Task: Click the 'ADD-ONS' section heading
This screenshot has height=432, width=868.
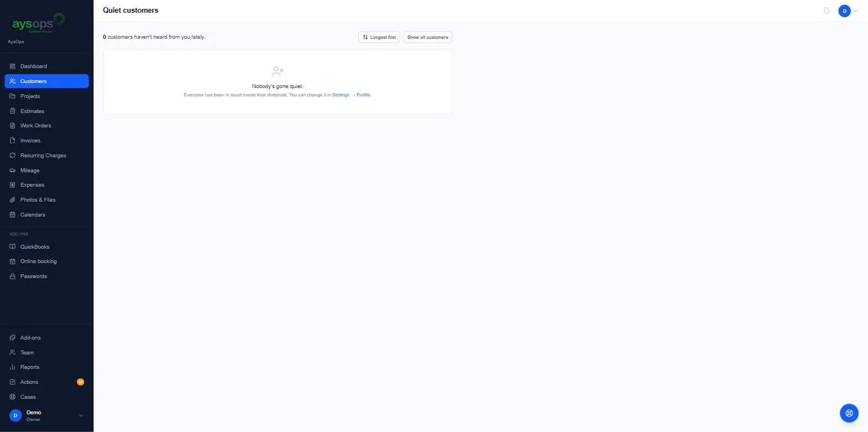Action: pyautogui.click(x=19, y=234)
